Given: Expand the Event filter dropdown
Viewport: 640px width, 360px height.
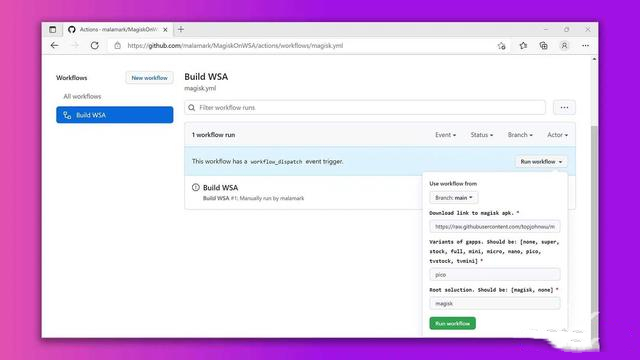Looking at the screenshot, I should click(445, 135).
